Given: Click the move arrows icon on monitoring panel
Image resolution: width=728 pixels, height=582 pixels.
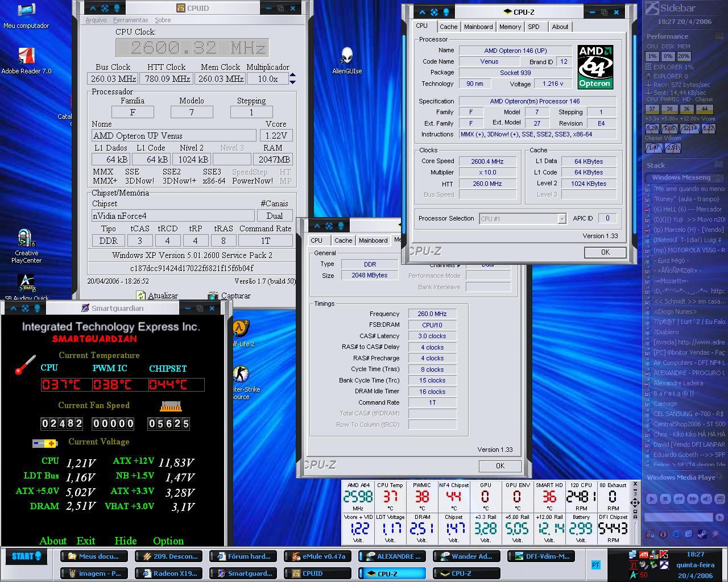Looking at the screenshot, I should [x=635, y=502].
